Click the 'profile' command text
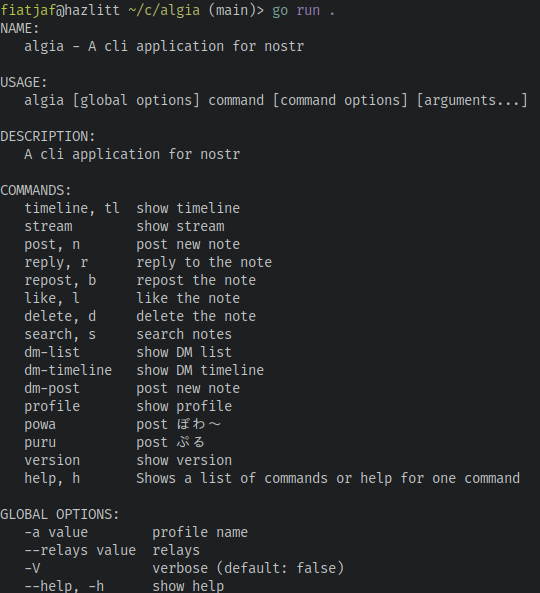 (x=52, y=407)
